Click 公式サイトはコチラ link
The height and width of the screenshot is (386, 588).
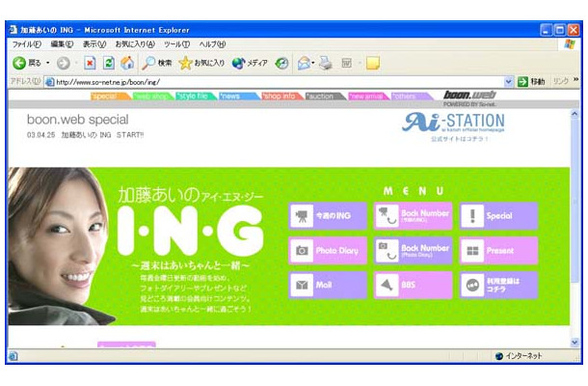460,139
